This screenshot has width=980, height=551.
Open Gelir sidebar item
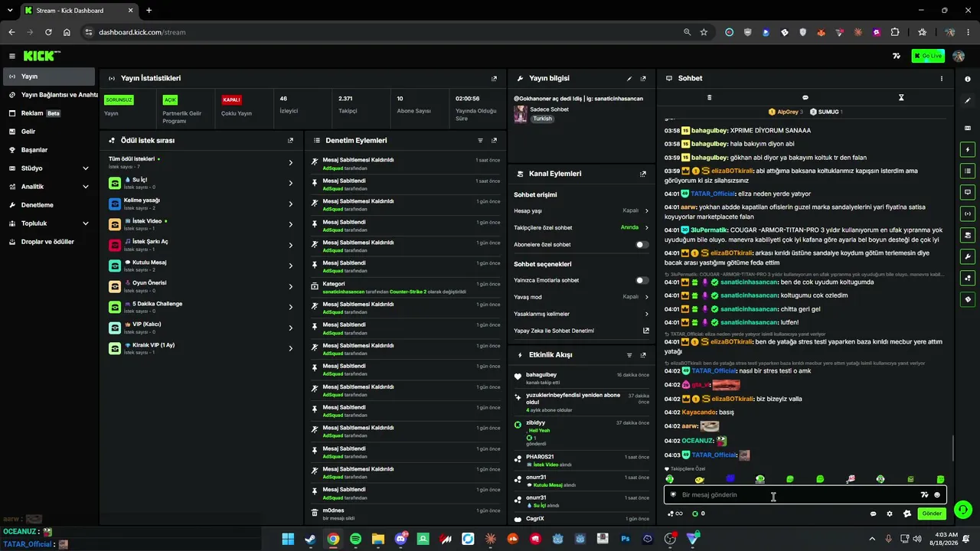click(x=49, y=132)
